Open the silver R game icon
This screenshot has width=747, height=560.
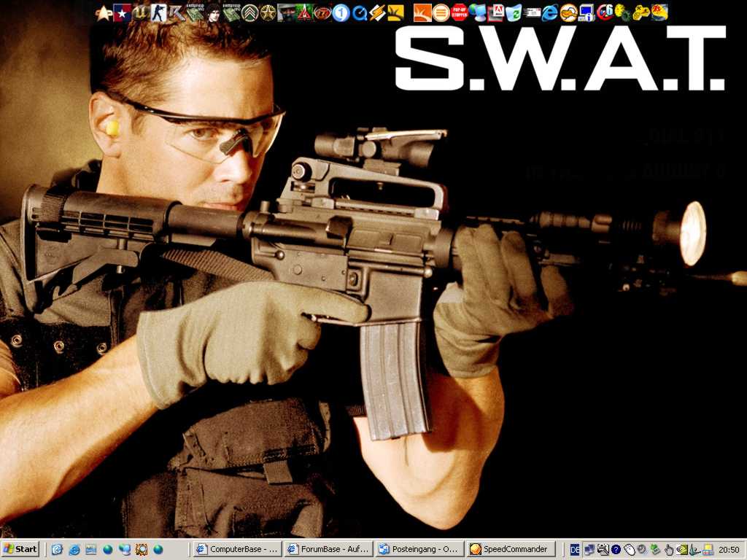[x=177, y=13]
